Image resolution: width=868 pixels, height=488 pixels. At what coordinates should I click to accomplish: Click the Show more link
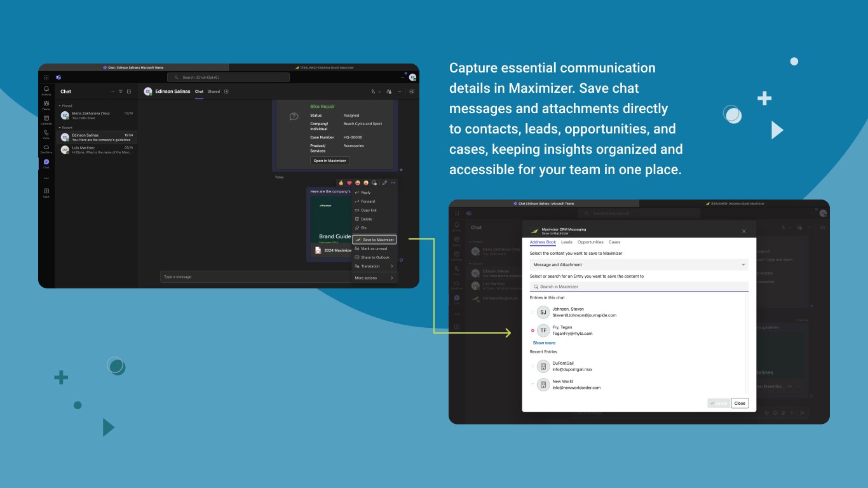[544, 342]
